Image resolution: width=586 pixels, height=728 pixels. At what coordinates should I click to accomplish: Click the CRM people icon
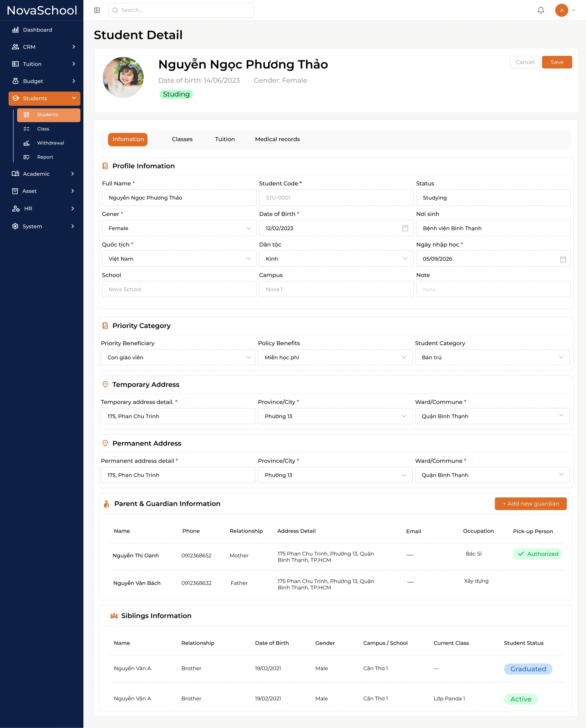click(x=16, y=47)
